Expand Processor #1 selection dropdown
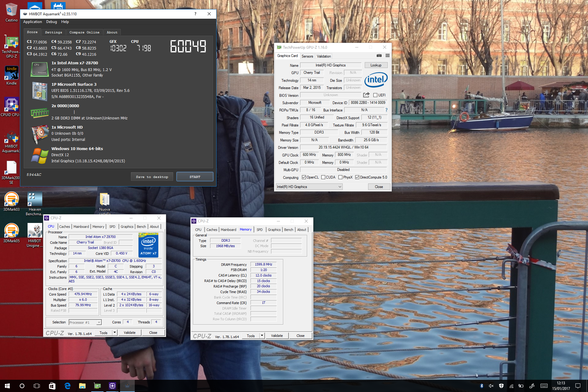 [x=85, y=322]
